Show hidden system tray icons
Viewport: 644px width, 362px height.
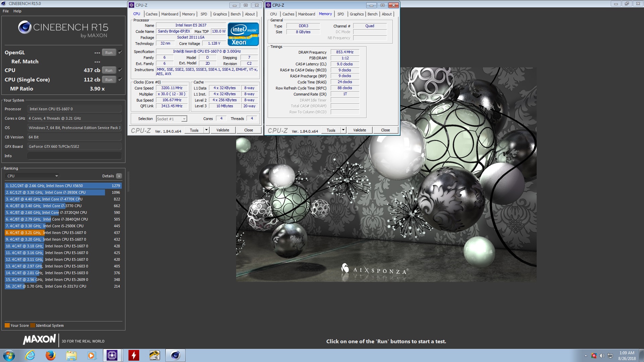click(x=586, y=356)
